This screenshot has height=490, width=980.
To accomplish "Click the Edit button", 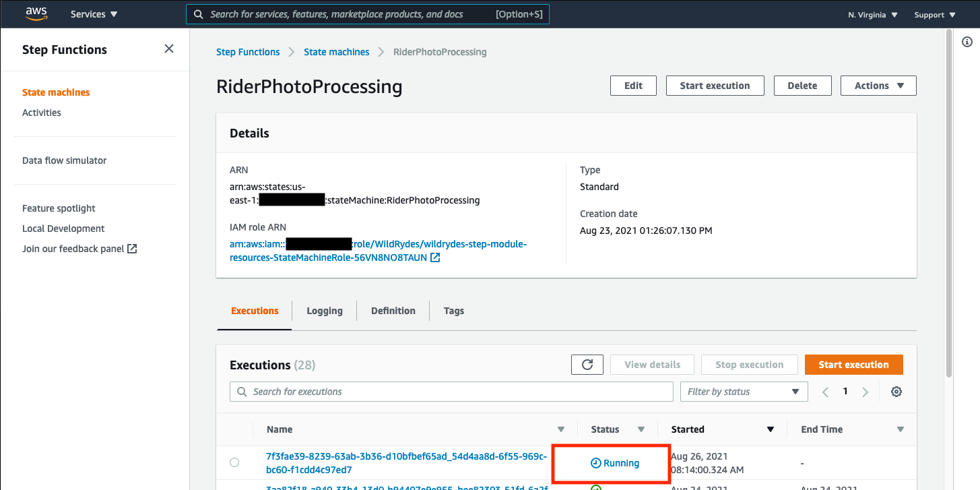I will tap(633, 86).
